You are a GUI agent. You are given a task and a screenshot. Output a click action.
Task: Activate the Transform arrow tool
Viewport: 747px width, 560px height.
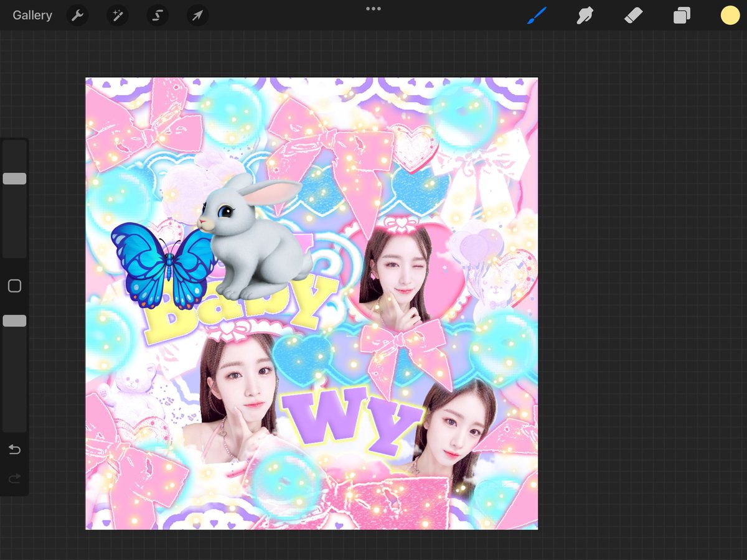tap(197, 15)
